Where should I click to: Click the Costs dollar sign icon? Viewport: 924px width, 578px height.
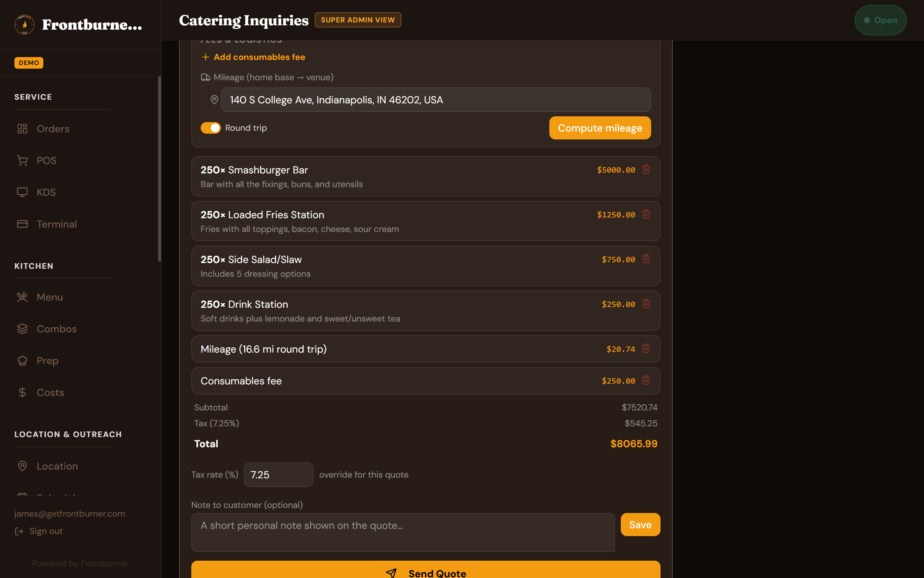pos(22,392)
